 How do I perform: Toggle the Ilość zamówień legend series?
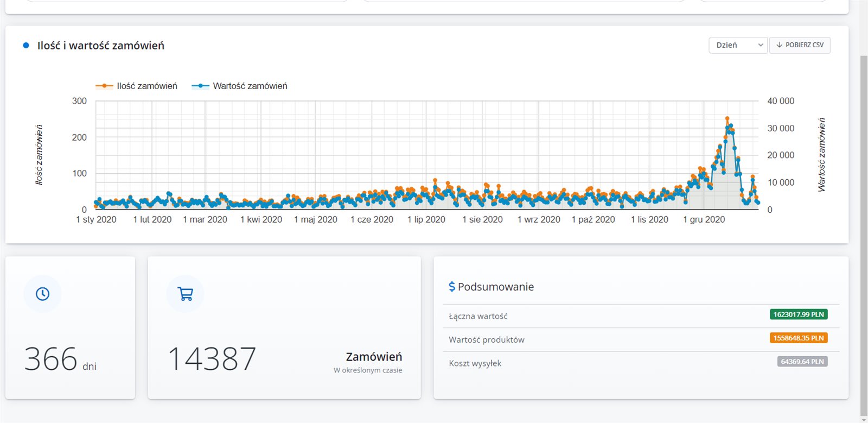137,86
